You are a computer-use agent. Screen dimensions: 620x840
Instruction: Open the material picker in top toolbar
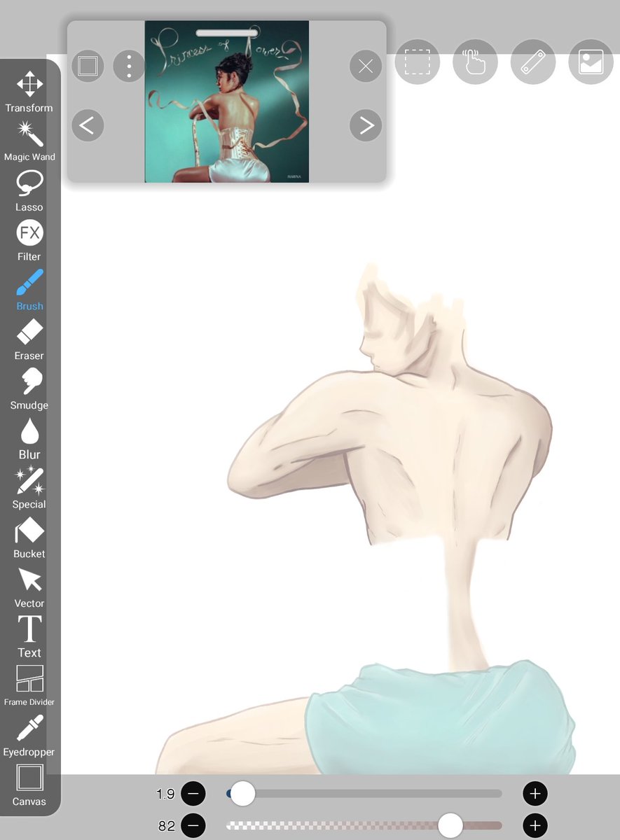pos(591,62)
